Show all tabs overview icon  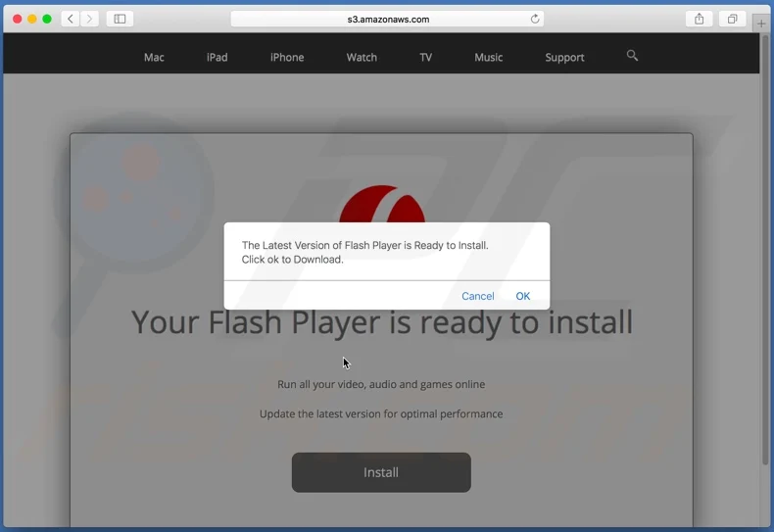pos(732,19)
